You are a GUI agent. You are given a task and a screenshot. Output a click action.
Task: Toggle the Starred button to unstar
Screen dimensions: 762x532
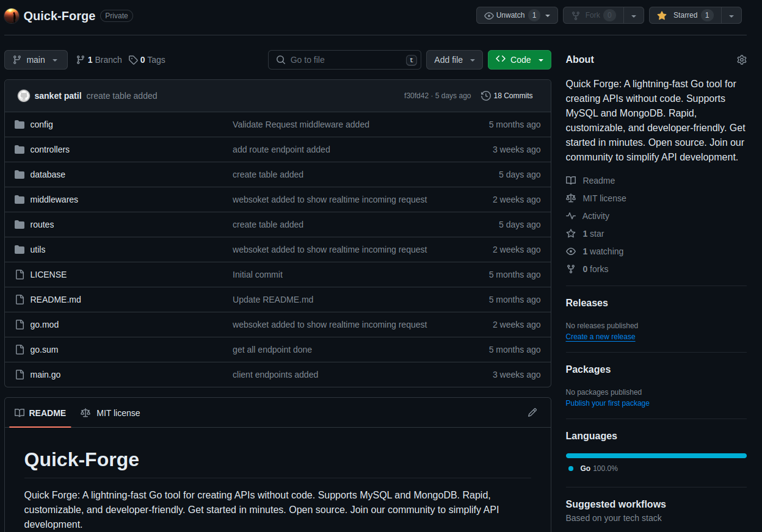point(684,15)
